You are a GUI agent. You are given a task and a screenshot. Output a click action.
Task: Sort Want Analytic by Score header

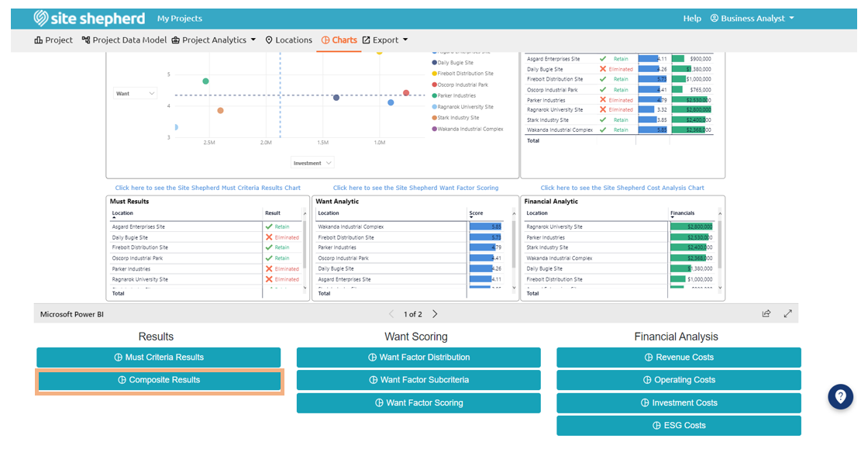pyautogui.click(x=476, y=213)
